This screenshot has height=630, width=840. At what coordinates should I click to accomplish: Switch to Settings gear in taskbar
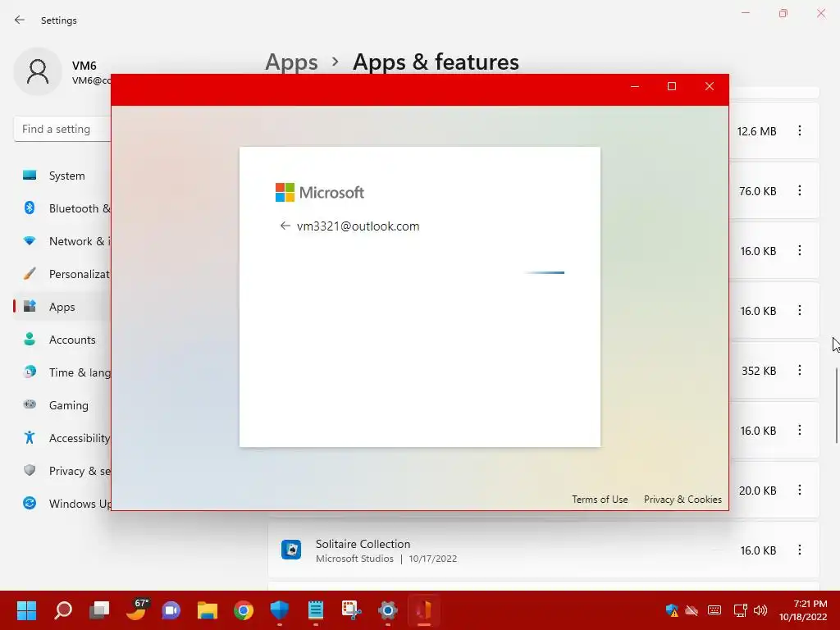tap(388, 610)
